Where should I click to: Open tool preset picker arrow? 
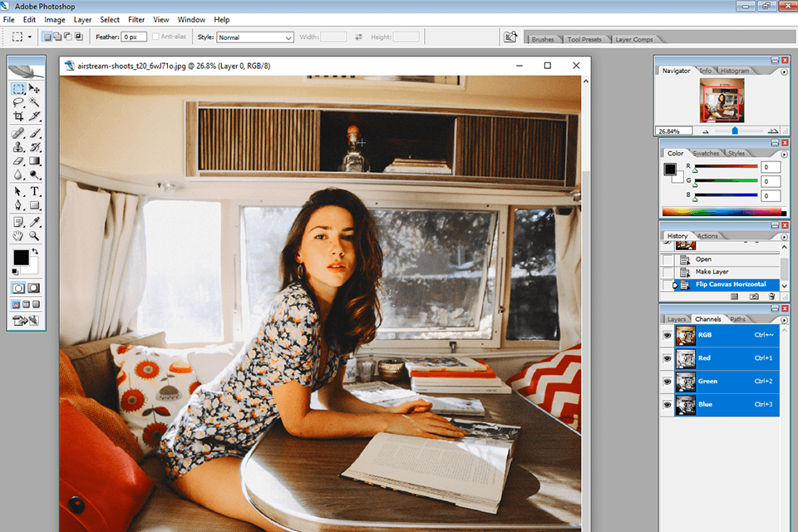30,37
